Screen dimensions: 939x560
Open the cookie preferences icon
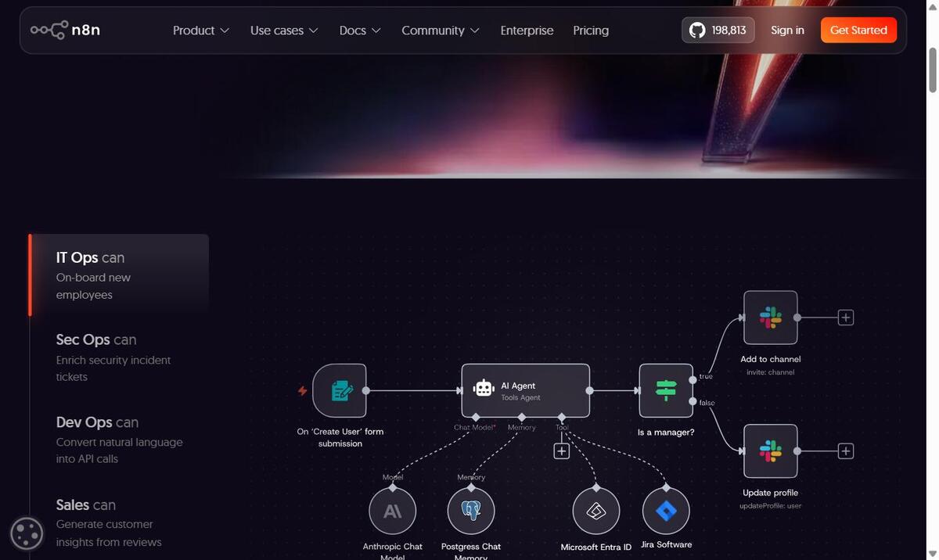click(26, 533)
